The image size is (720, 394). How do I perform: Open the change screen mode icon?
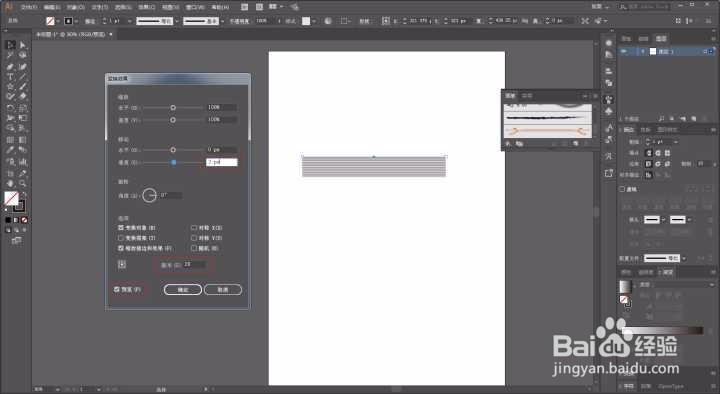pyautogui.click(x=17, y=240)
